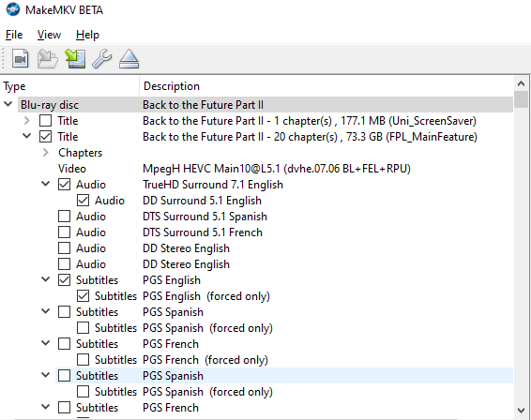Click the scrollbar down arrow
531x420 pixels.
(x=522, y=411)
